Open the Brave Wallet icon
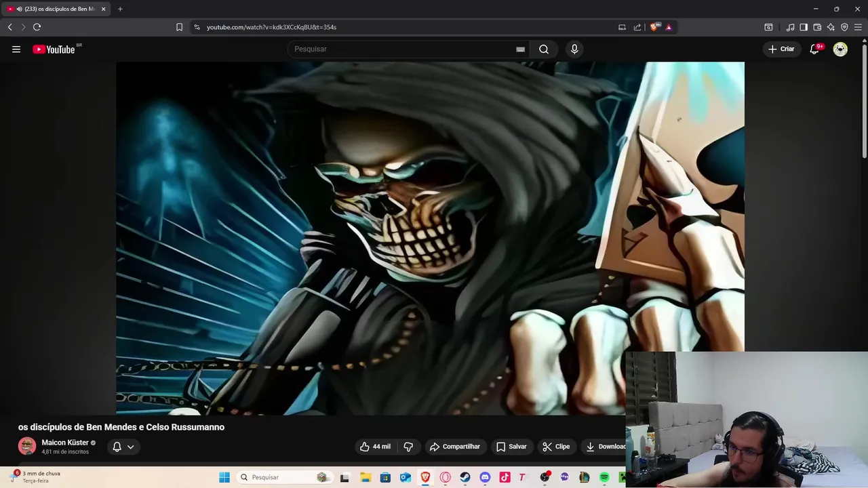This screenshot has width=868, height=488. pyautogui.click(x=817, y=27)
